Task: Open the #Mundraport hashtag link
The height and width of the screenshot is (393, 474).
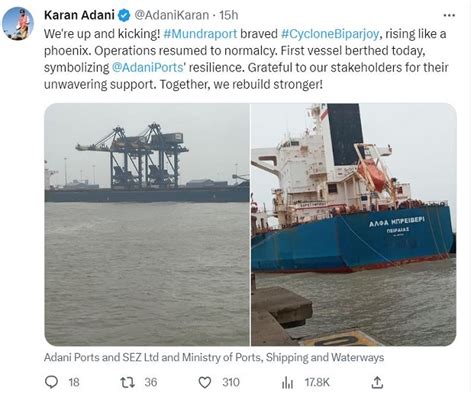Action: pos(200,34)
